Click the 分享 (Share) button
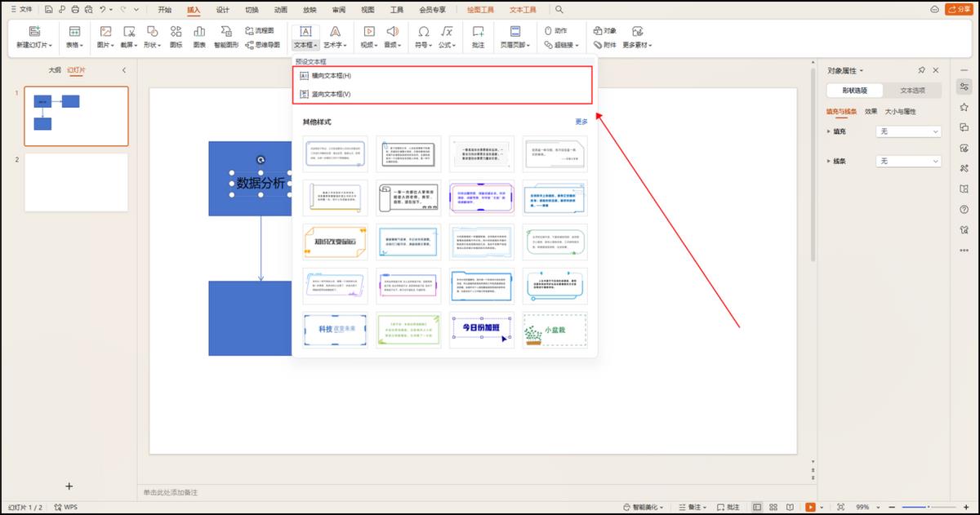The image size is (980, 515). pyautogui.click(x=959, y=10)
